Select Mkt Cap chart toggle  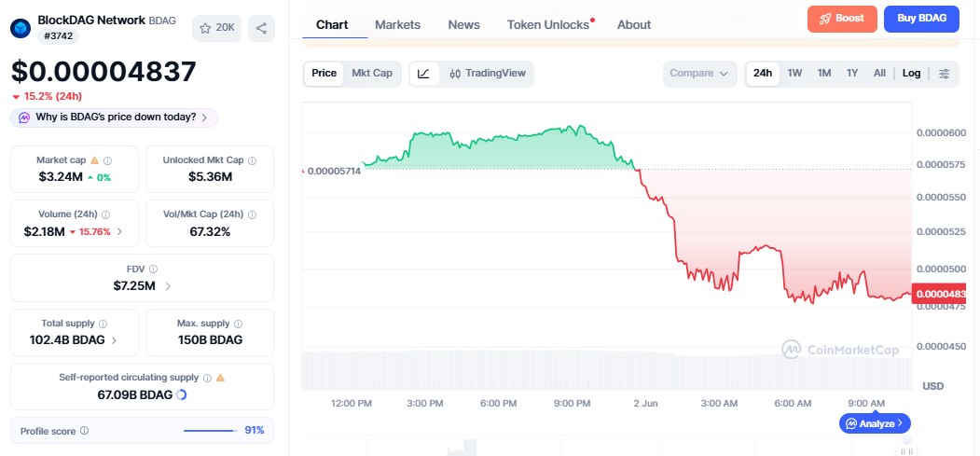(372, 73)
